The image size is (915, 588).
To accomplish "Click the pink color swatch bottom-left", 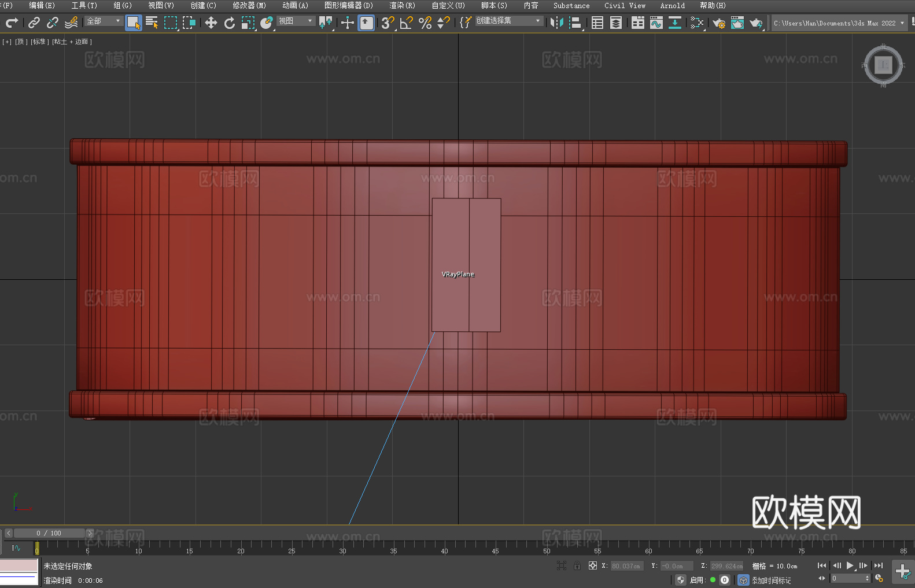I will point(19,565).
